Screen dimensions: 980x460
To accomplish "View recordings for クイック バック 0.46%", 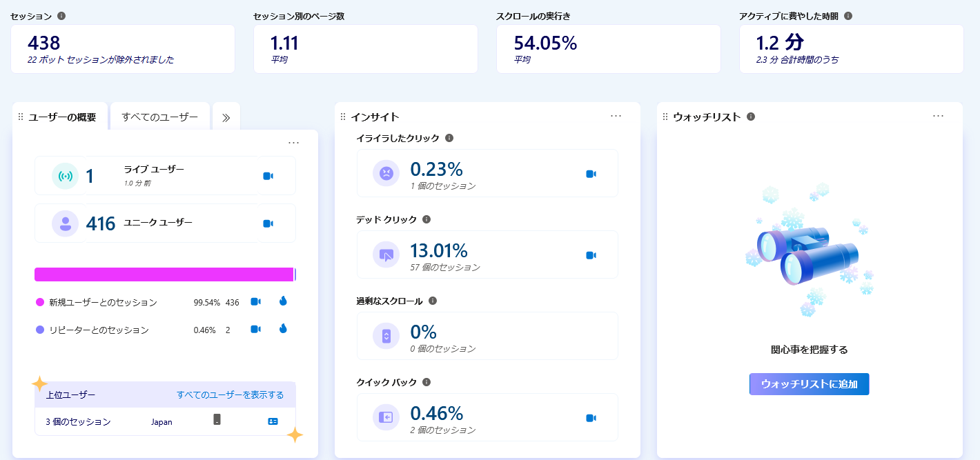I will pos(591,418).
